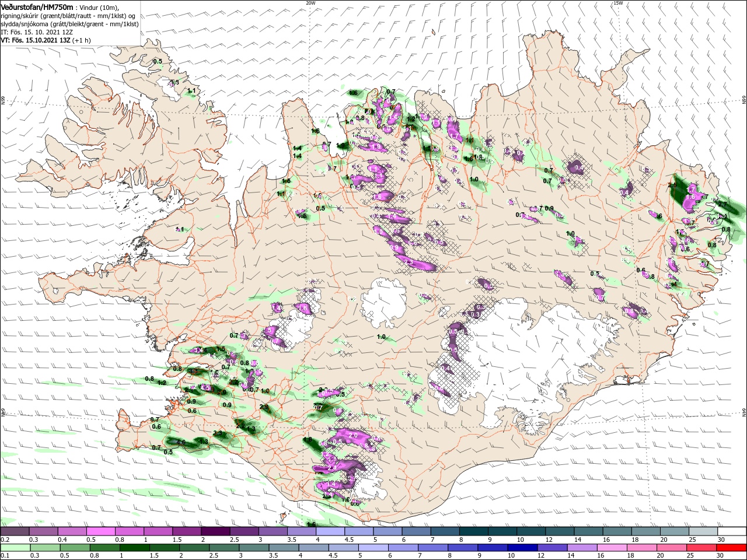Image resolution: width=747 pixels, height=560 pixels.
Task: Click the 20W longitude label at the top edge
Action: [x=310, y=3]
